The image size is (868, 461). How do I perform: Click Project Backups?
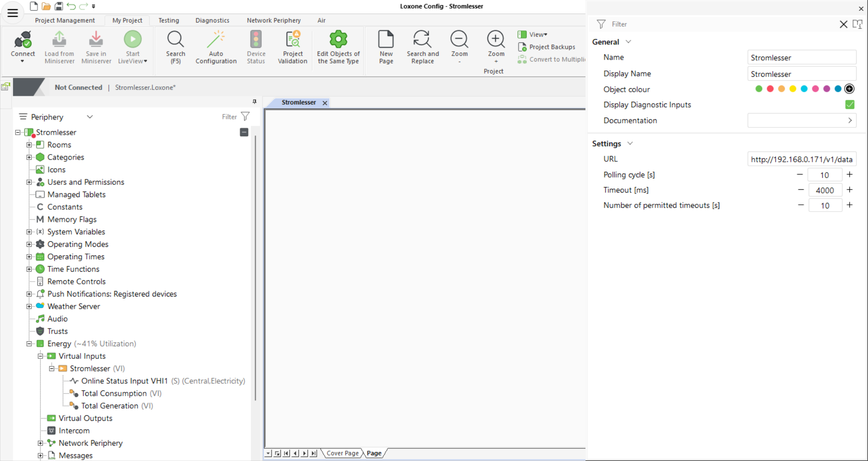[x=552, y=47]
